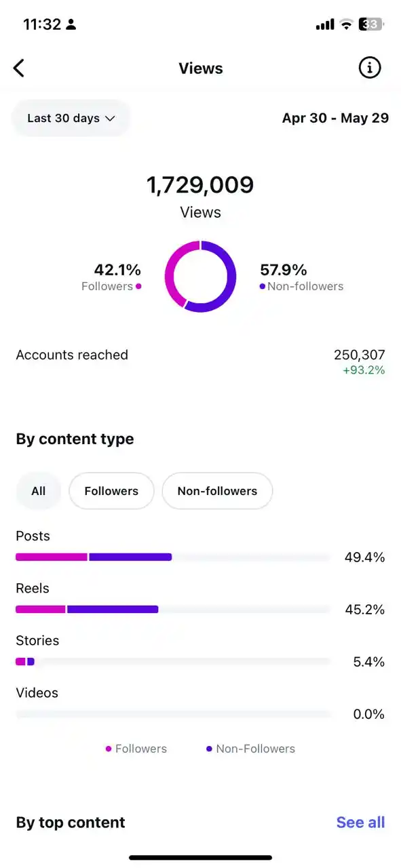Tap the cellular signal bars icon
401x868 pixels.
pyautogui.click(x=325, y=25)
